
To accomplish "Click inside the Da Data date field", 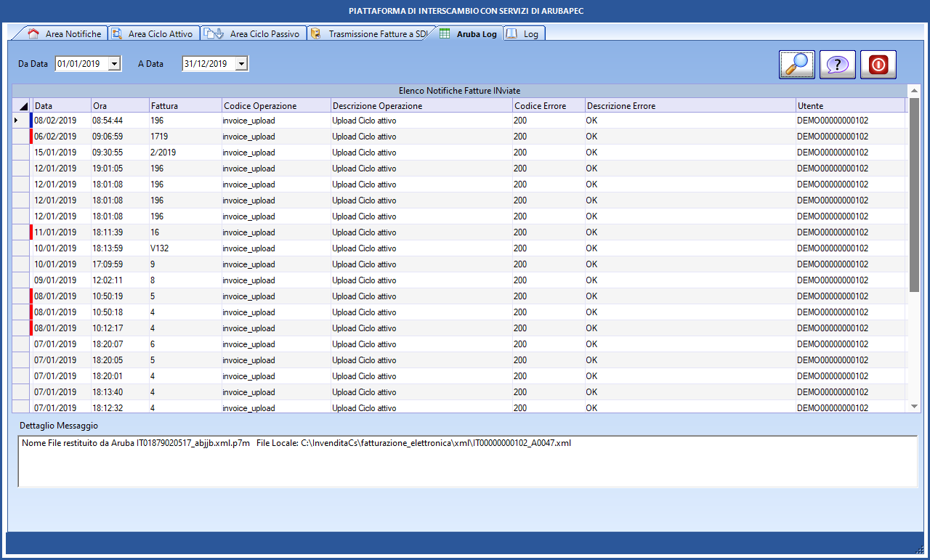I will coord(81,64).
